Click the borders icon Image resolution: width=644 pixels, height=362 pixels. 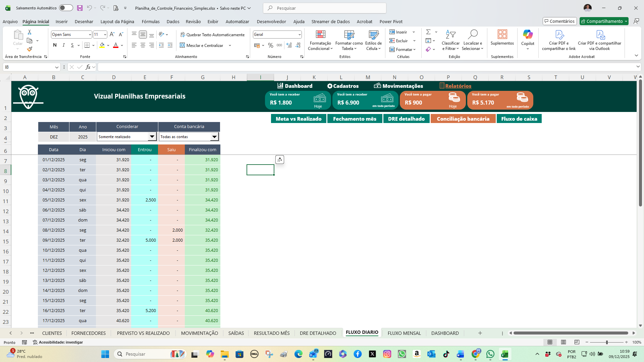tap(87, 45)
